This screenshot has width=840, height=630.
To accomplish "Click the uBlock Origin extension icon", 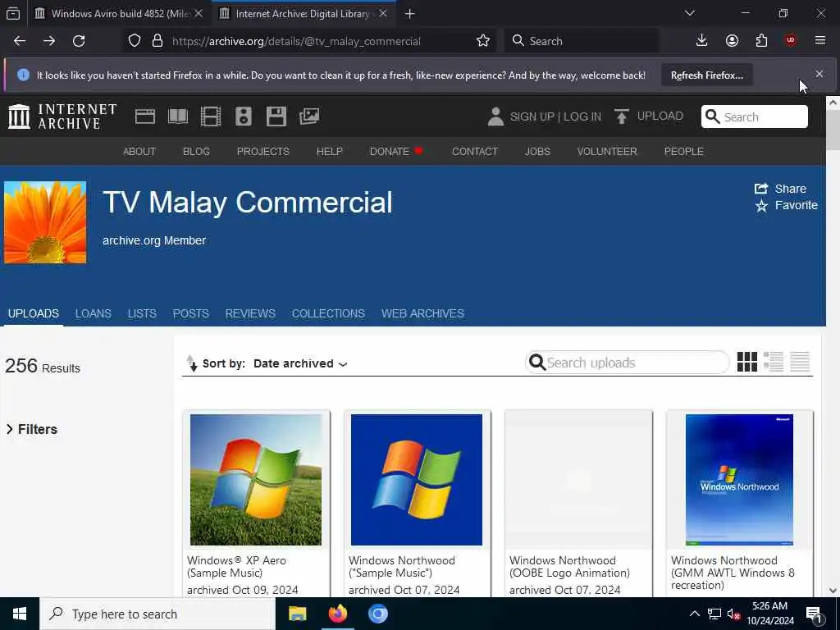I will point(791,41).
